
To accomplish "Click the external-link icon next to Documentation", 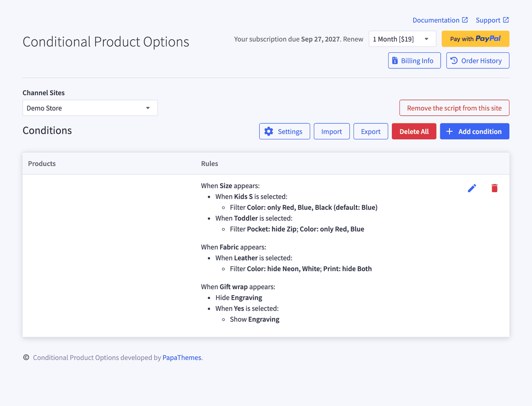I will tap(465, 20).
